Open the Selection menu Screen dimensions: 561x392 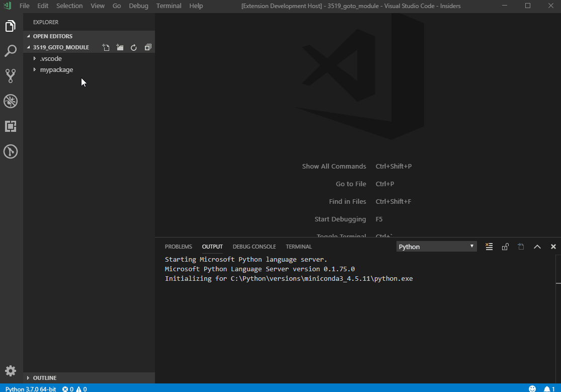pos(69,6)
